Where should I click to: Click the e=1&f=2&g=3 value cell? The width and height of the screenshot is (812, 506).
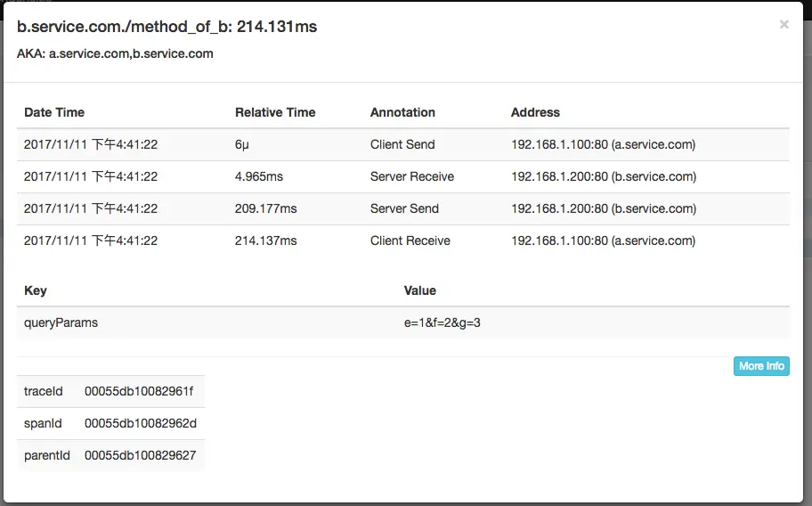click(x=443, y=322)
